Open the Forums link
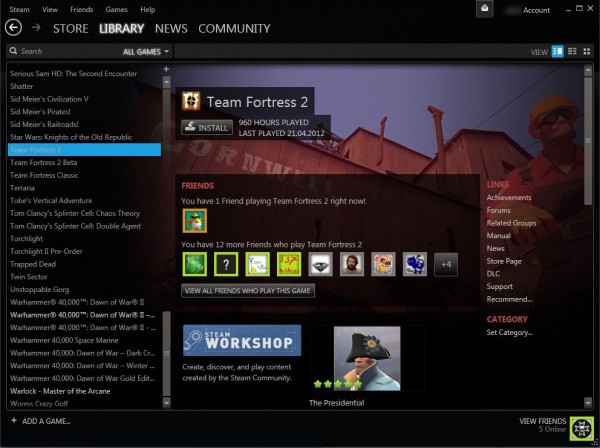 tap(499, 210)
